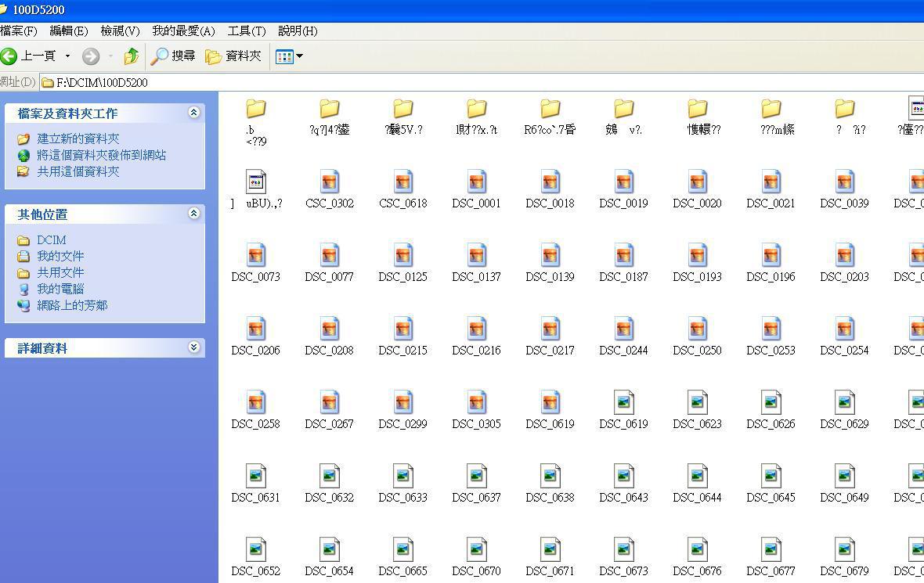Image resolution: width=924 pixels, height=583 pixels.
Task: Open the Views dropdown arrow
Action: coord(299,56)
